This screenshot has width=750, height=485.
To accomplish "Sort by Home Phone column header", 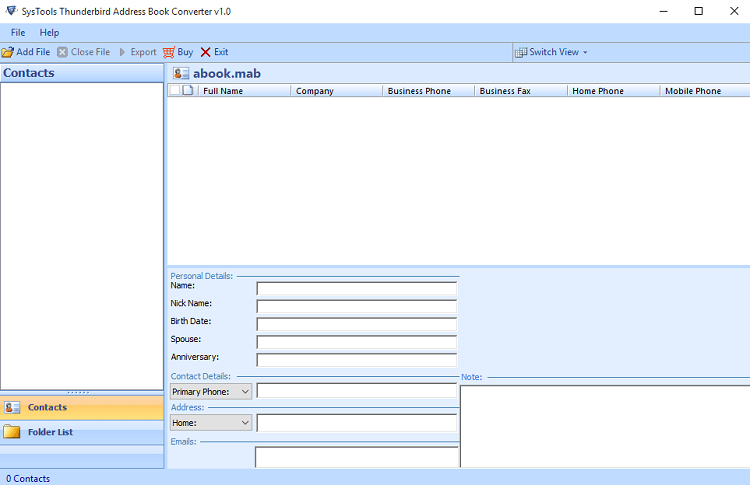I will (x=613, y=90).
